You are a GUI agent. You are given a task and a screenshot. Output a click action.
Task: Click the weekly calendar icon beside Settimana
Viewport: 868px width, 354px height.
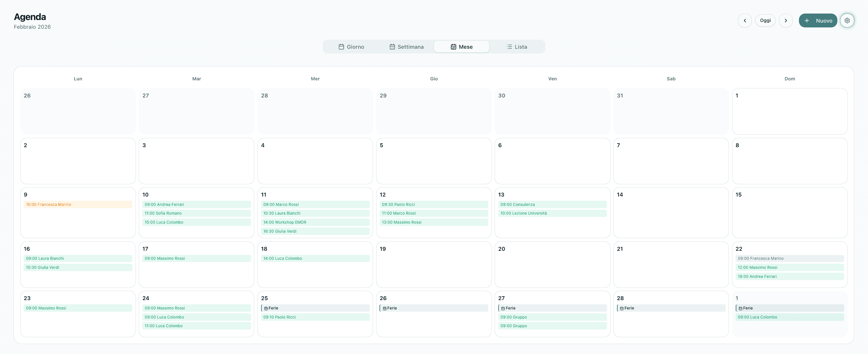pos(392,47)
